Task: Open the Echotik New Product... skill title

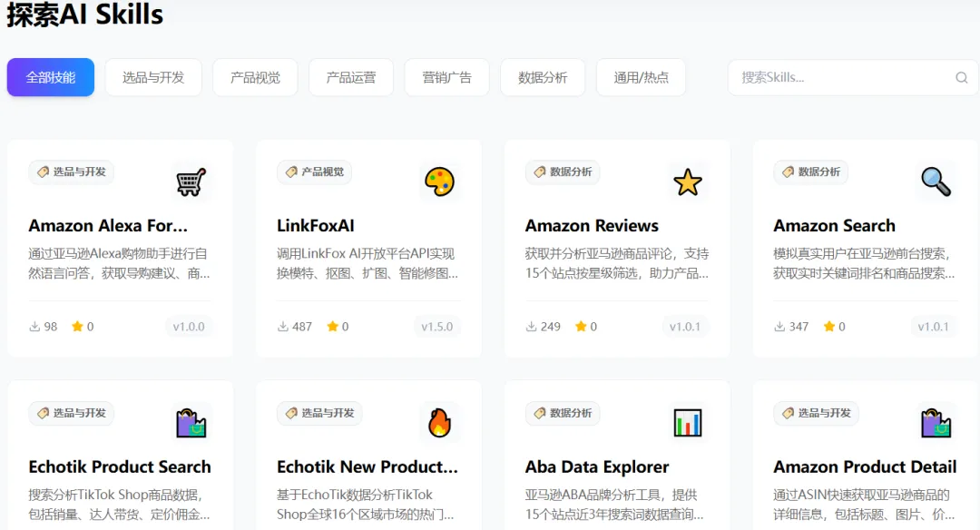Action: pyautogui.click(x=367, y=466)
